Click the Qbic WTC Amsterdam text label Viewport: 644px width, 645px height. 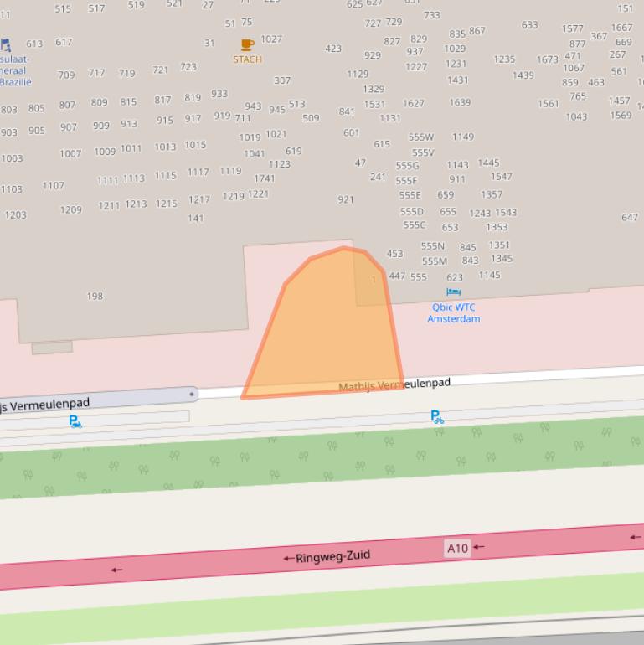click(453, 313)
